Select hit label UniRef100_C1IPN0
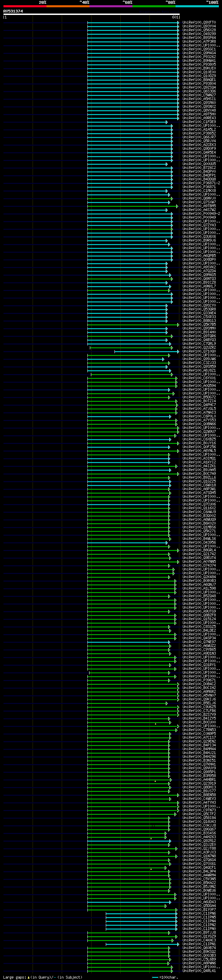222x980 pixels. pyautogui.click(x=199, y=929)
